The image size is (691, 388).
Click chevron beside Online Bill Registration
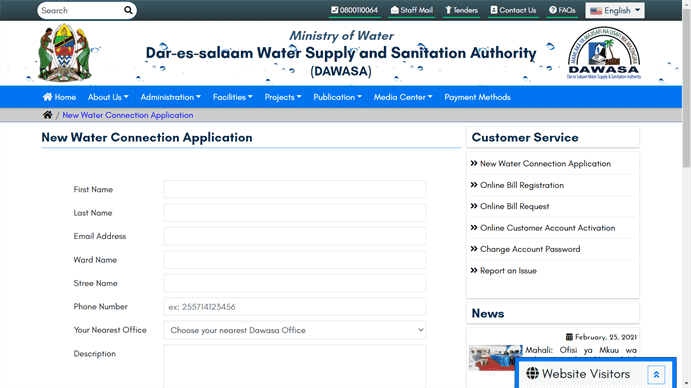pyautogui.click(x=474, y=185)
